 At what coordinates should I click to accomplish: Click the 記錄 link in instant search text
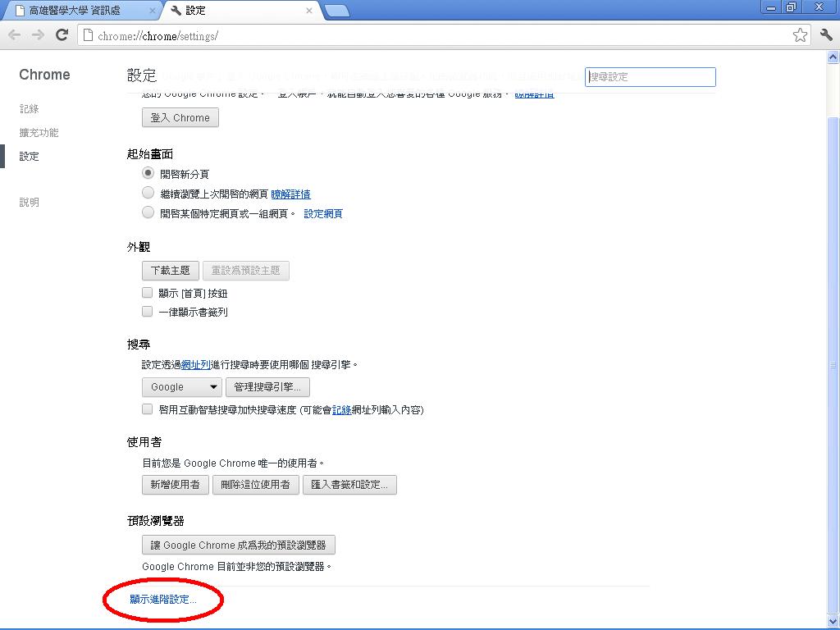click(x=342, y=410)
